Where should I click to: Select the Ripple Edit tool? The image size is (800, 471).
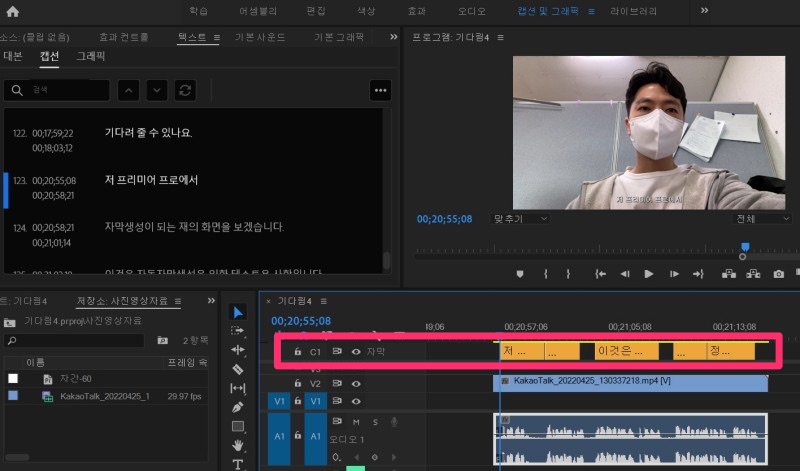pos(238,350)
